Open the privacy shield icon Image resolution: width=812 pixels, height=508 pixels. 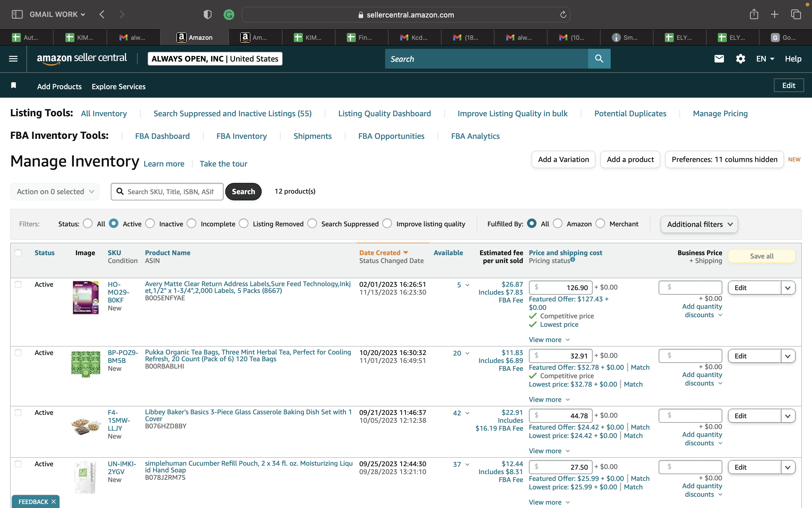click(207, 14)
